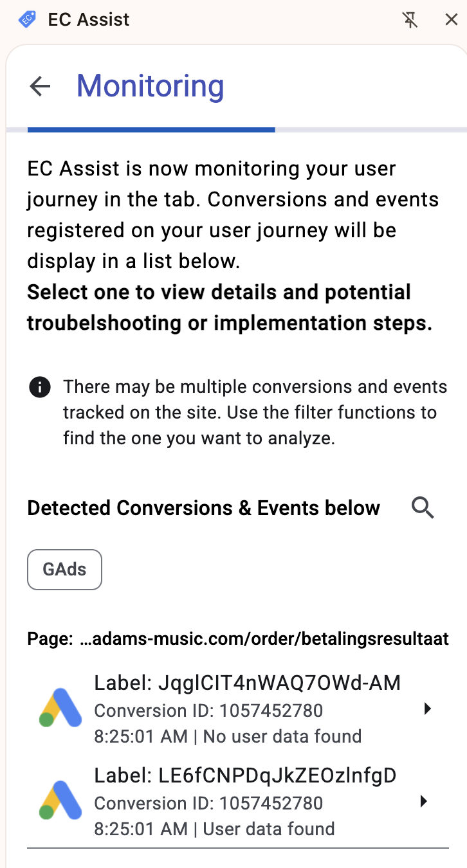Click the info circle icon
467x868 pixels.
pyautogui.click(x=40, y=388)
